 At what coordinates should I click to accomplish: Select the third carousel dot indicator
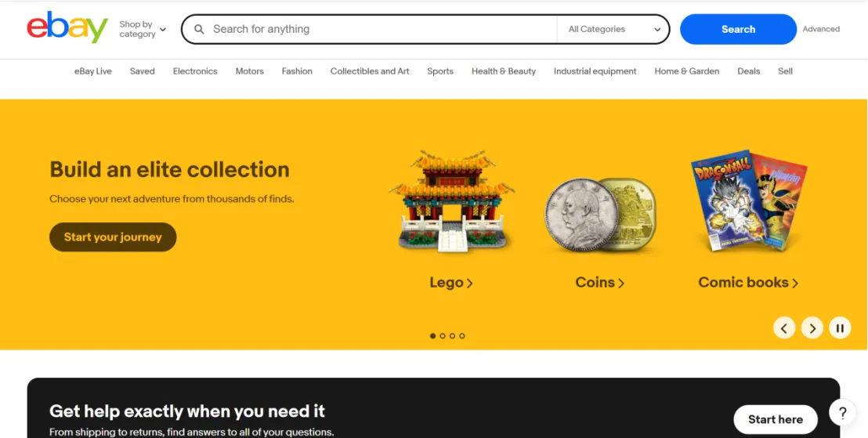pos(452,335)
